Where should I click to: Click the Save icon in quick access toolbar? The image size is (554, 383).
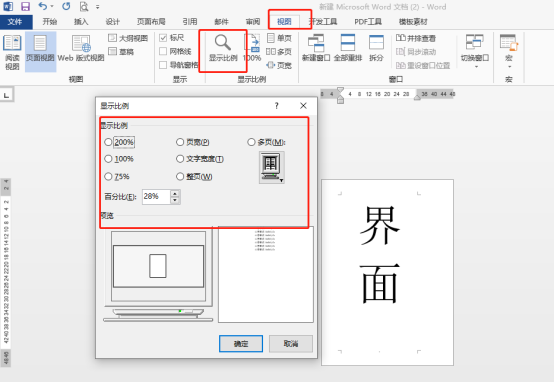click(x=25, y=6)
